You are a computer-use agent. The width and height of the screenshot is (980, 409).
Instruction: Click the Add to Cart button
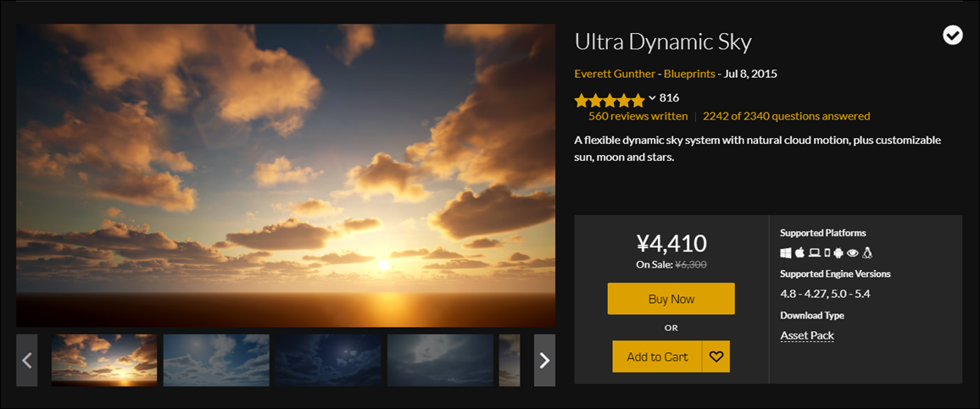tap(658, 356)
